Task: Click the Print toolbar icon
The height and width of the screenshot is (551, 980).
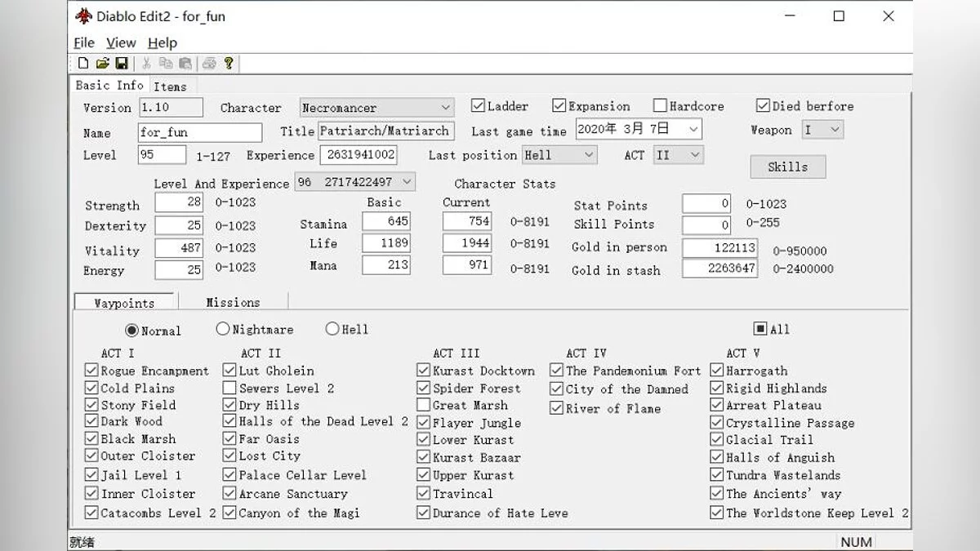Action: tap(209, 63)
